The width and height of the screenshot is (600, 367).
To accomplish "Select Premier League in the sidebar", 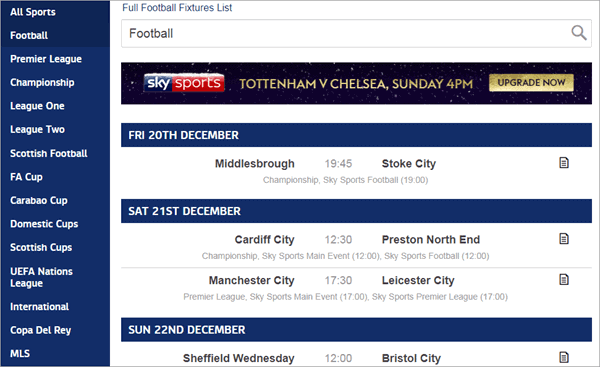I will point(46,59).
